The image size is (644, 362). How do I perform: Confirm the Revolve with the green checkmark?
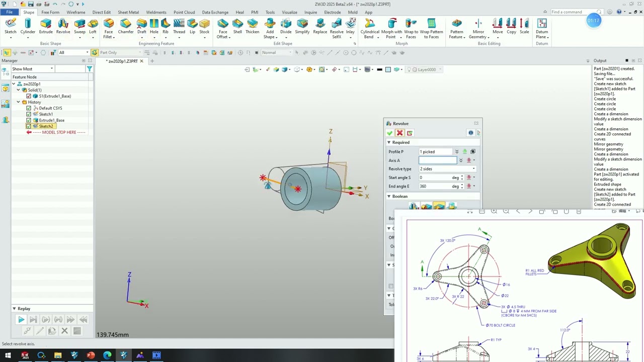389,133
